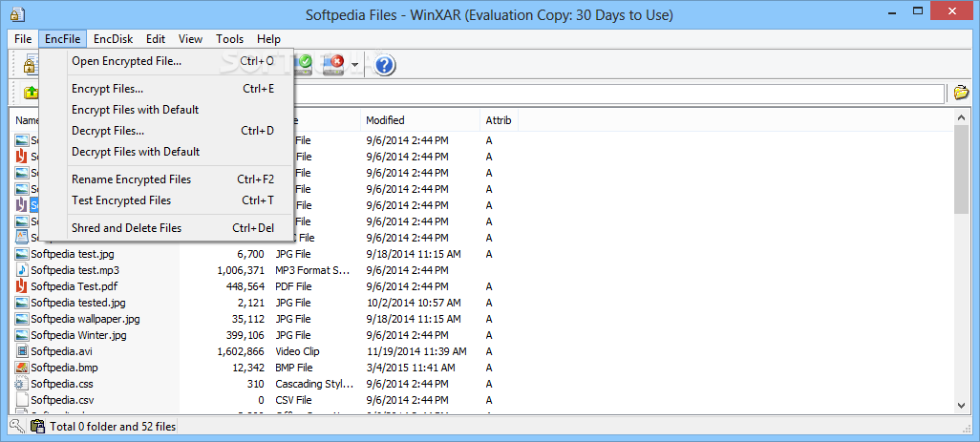
Task: Open the View menu
Action: 191,39
